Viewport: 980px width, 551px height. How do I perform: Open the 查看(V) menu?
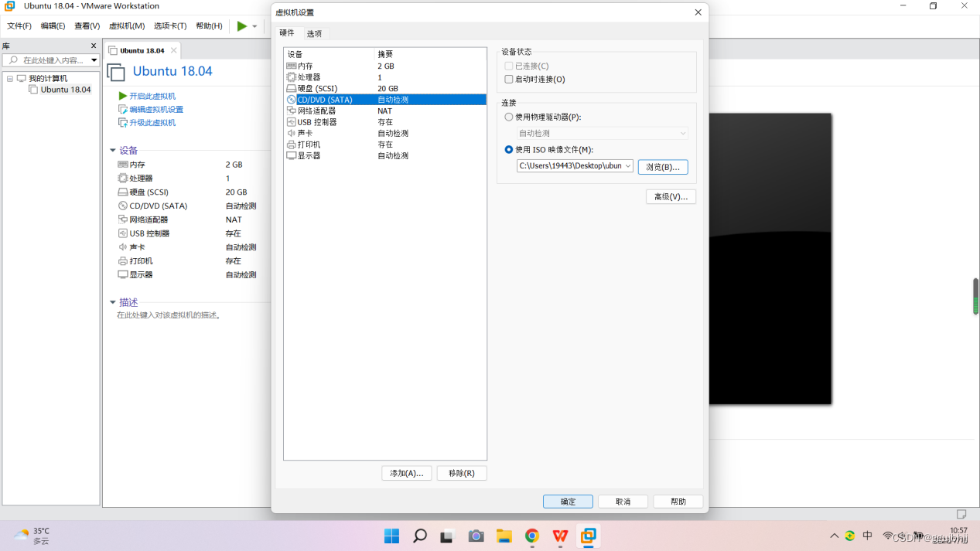coord(87,26)
